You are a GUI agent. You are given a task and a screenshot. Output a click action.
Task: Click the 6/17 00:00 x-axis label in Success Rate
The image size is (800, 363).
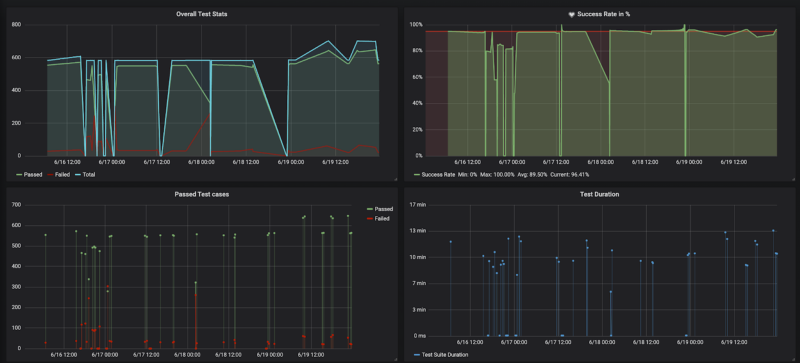pyautogui.click(x=512, y=162)
